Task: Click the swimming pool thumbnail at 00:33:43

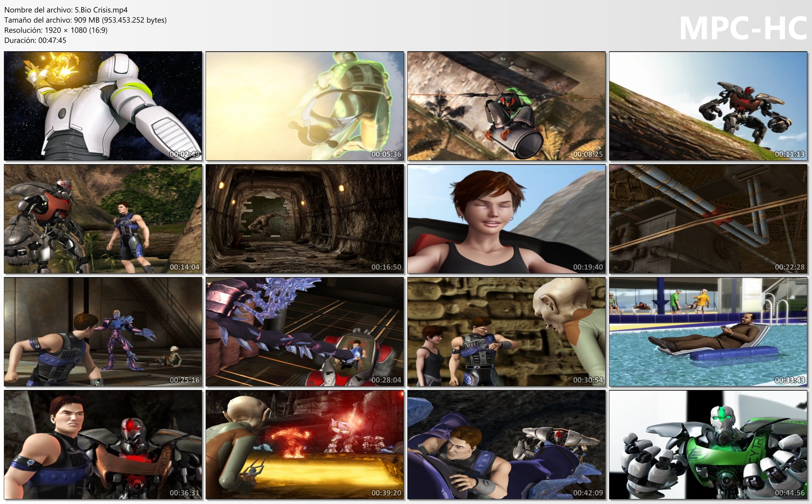Action: (708, 331)
